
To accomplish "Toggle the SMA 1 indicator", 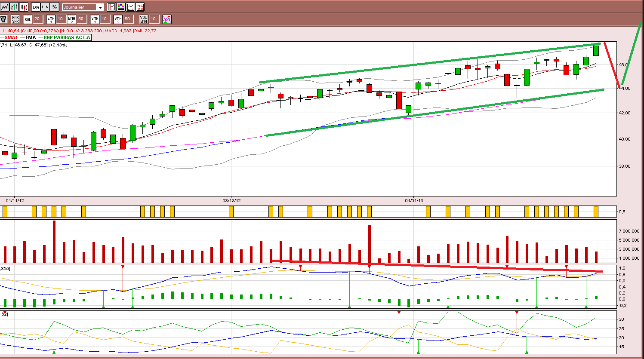I will click(95, 19).
